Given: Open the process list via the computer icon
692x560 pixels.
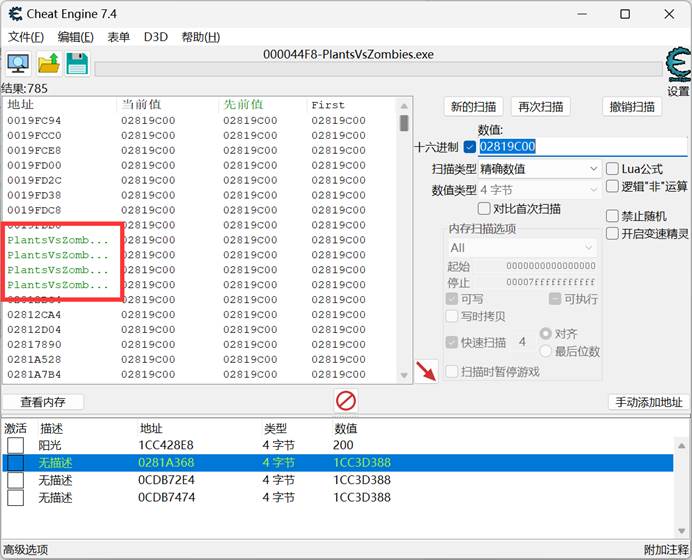Looking at the screenshot, I should [x=18, y=64].
